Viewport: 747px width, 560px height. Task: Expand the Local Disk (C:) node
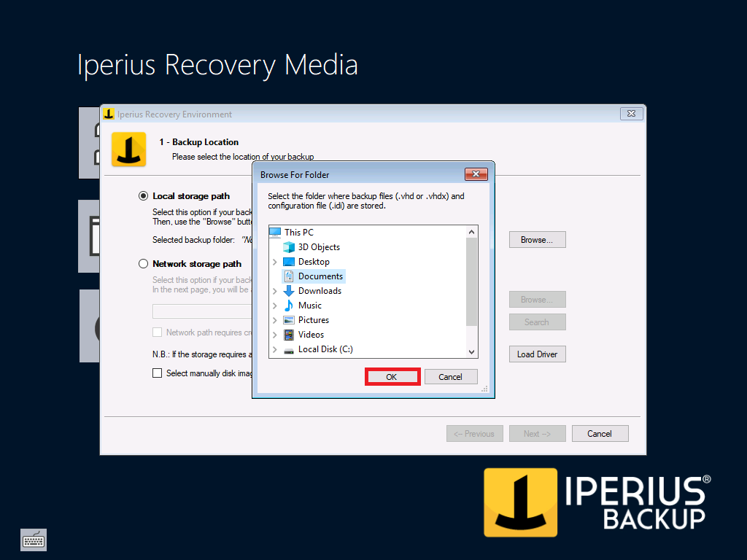[275, 349]
